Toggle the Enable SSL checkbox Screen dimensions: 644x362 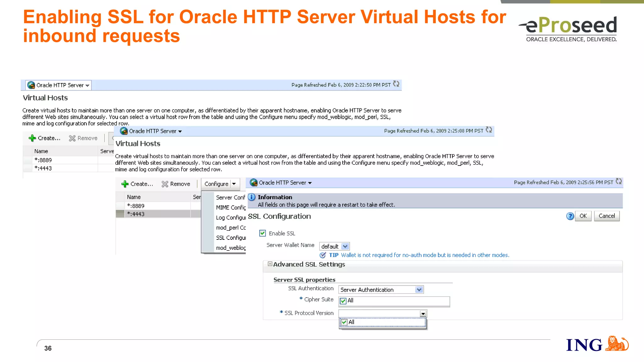click(x=263, y=233)
